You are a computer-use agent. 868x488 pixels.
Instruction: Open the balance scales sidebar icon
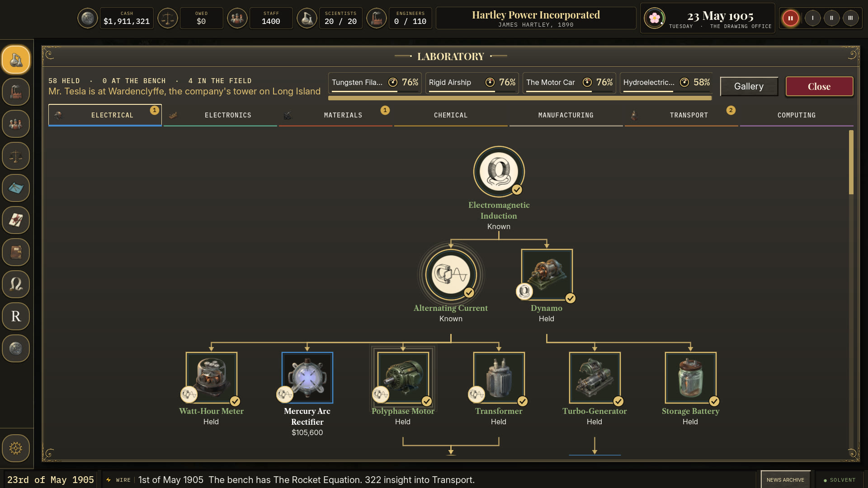pyautogui.click(x=16, y=156)
